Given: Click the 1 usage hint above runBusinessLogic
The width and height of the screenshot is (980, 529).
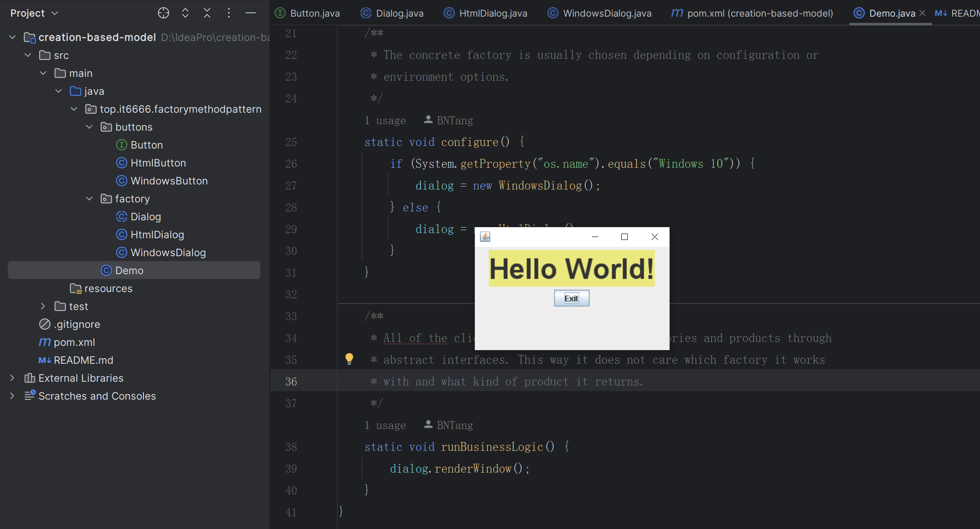Looking at the screenshot, I should [x=385, y=425].
